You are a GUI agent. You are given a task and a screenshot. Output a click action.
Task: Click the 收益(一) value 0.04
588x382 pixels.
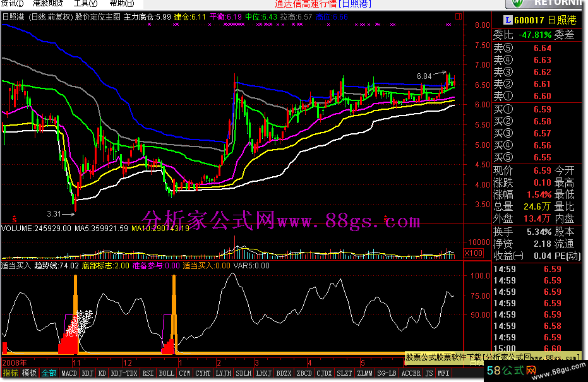point(543,256)
